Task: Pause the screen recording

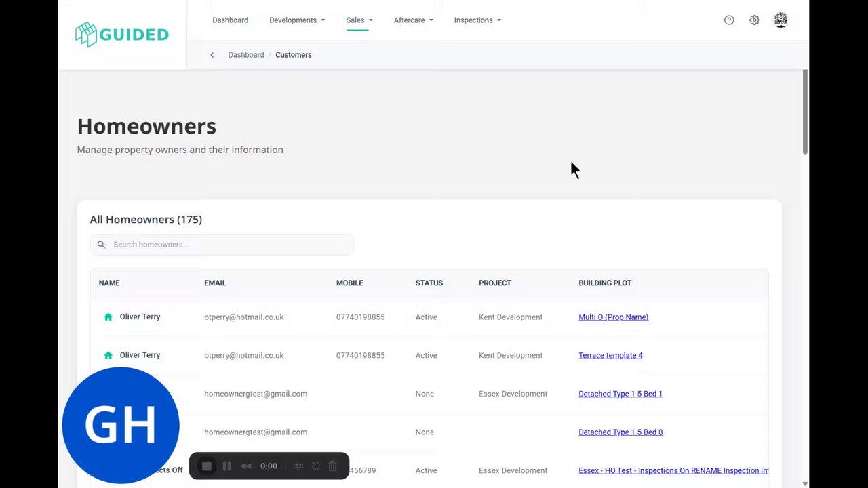Action: [x=227, y=466]
